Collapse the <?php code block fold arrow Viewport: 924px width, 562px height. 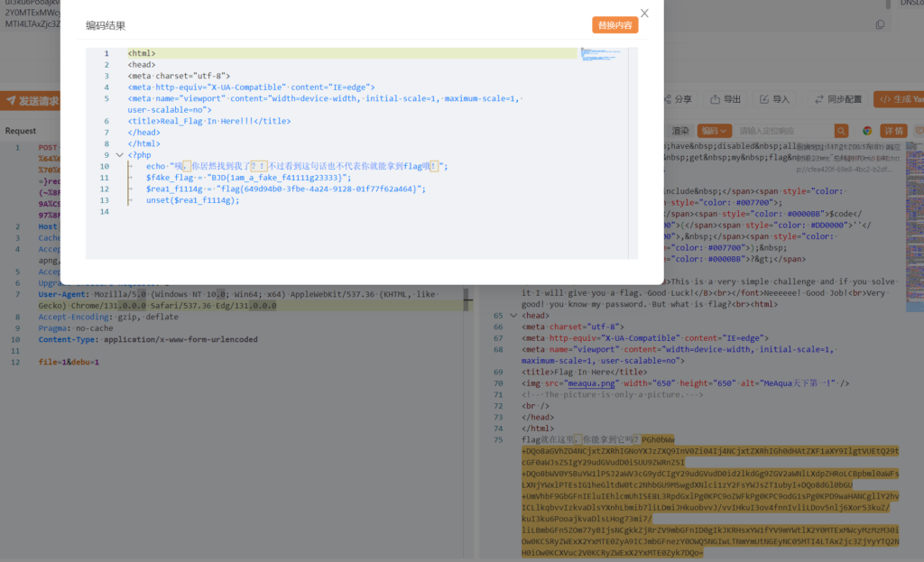[x=119, y=155]
